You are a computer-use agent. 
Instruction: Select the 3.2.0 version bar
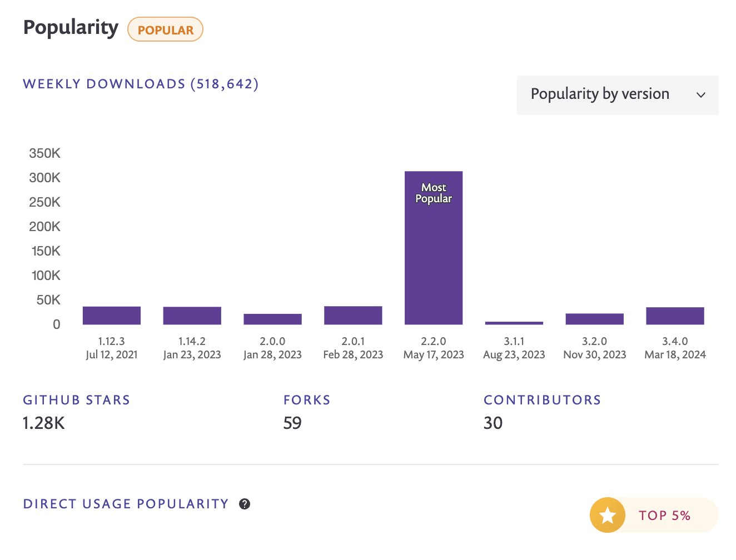pyautogui.click(x=595, y=319)
